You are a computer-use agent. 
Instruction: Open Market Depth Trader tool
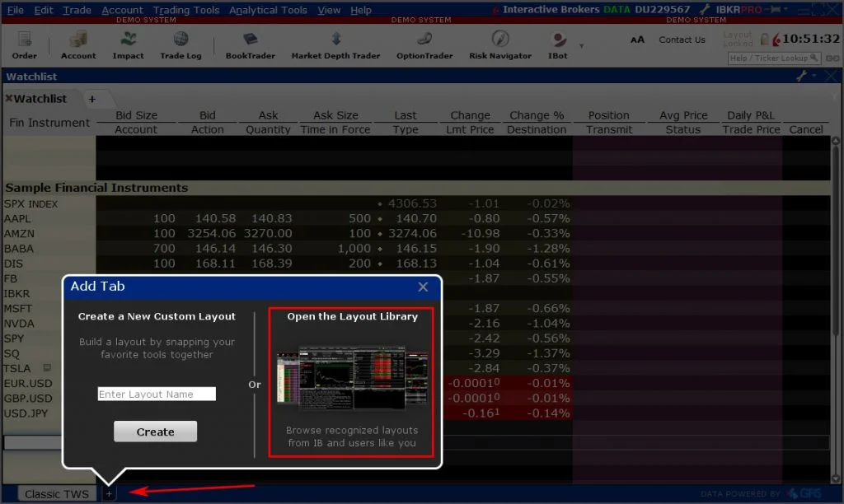335,44
